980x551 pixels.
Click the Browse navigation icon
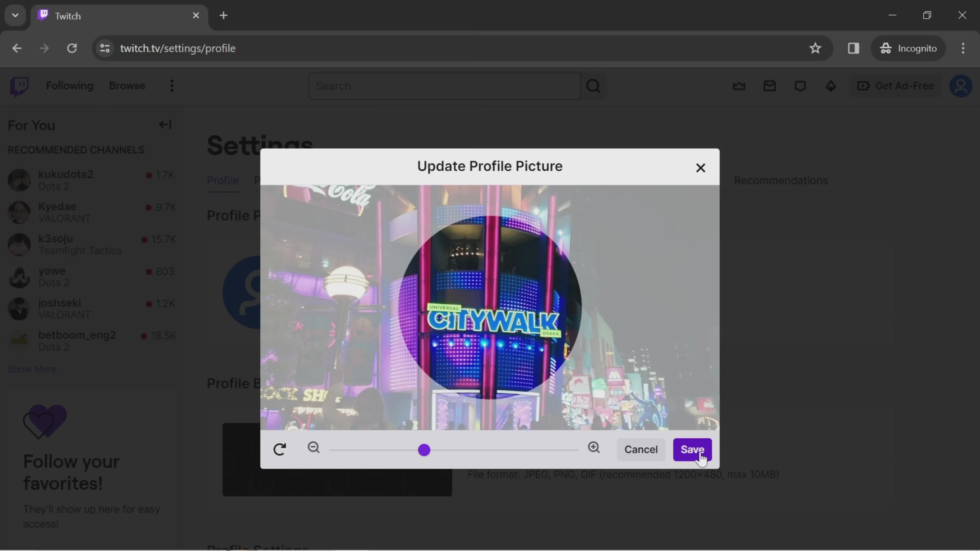coord(127,85)
